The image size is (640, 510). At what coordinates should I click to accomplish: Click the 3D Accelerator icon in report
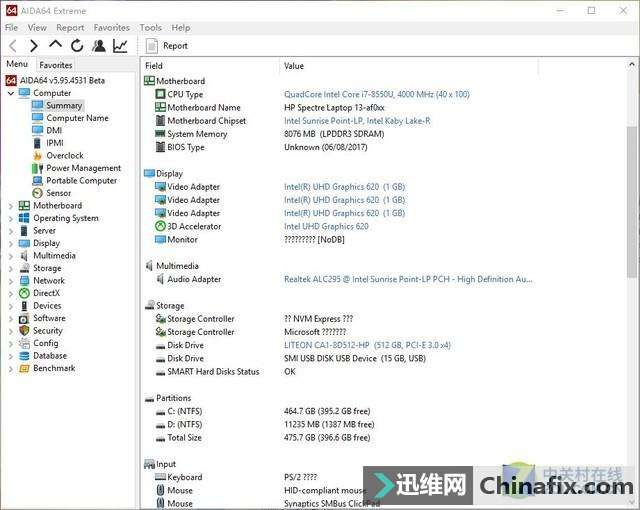pos(160,226)
